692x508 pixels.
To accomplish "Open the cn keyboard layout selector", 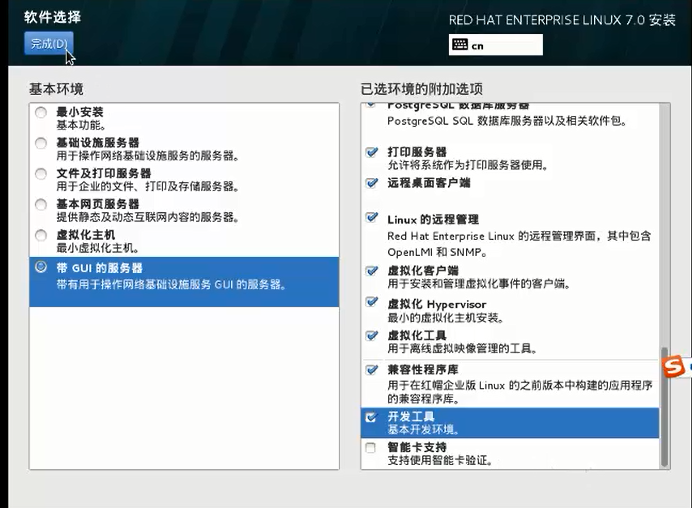I will pyautogui.click(x=496, y=45).
